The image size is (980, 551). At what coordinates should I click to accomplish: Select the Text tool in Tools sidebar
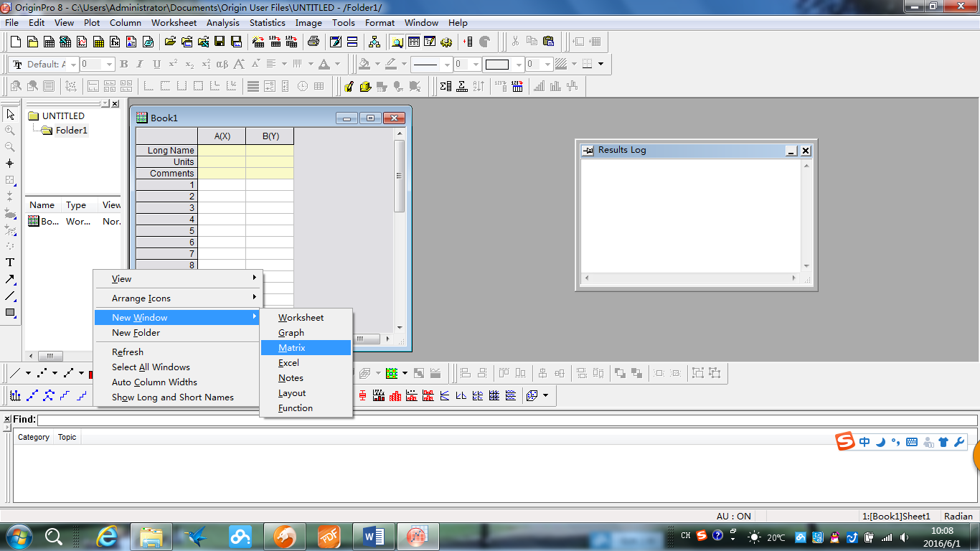pyautogui.click(x=10, y=263)
